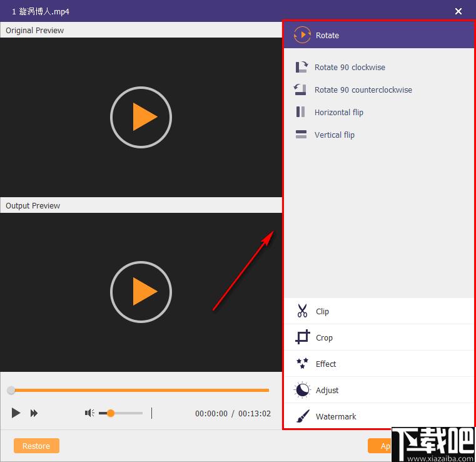Play the Output Preview video
This screenshot has width=476, height=462.
click(x=141, y=292)
